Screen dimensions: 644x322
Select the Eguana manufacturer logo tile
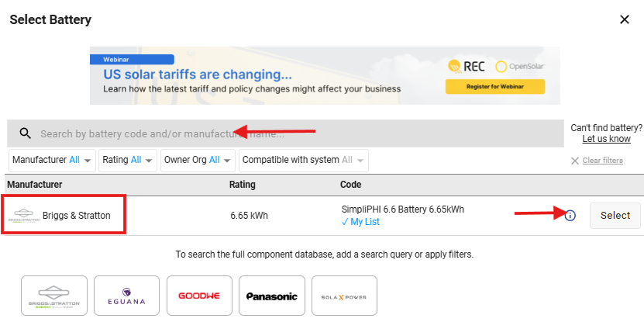pos(126,296)
